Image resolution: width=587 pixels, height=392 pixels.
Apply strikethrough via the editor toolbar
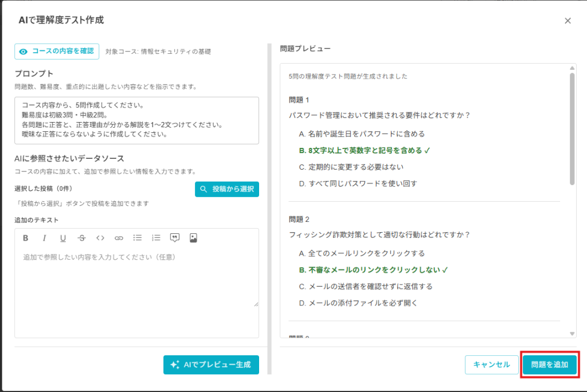click(81, 238)
